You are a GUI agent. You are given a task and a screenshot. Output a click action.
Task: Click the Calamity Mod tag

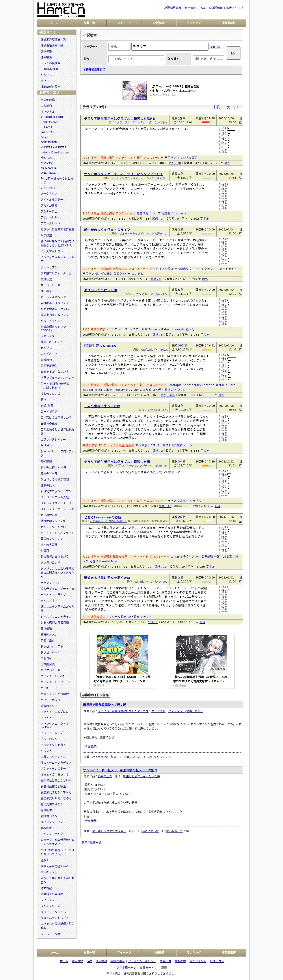[107, 562]
